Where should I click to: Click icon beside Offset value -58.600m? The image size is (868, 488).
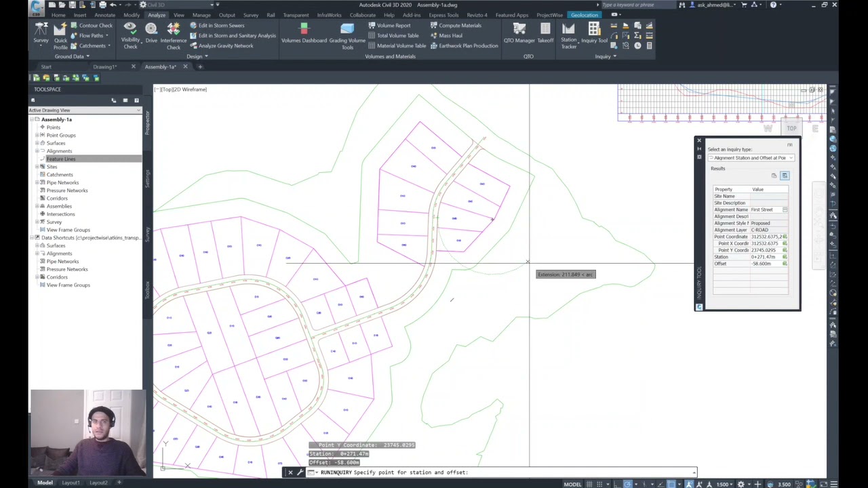tap(785, 264)
